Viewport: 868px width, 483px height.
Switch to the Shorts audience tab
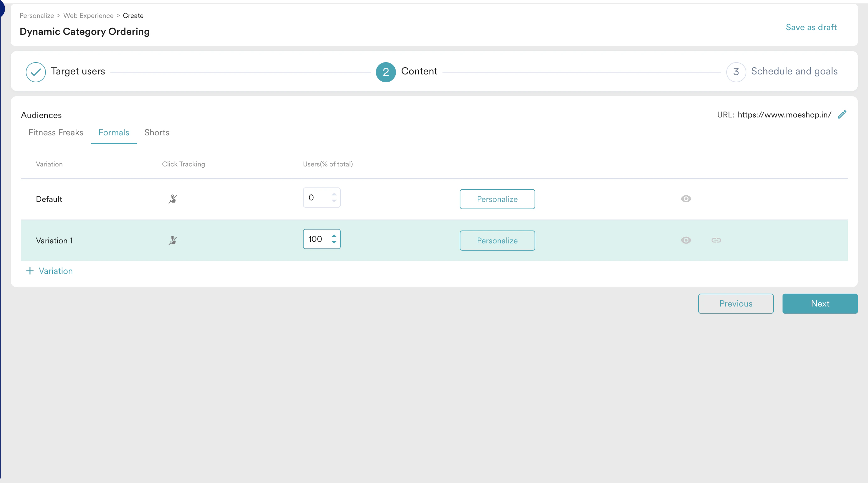157,133
